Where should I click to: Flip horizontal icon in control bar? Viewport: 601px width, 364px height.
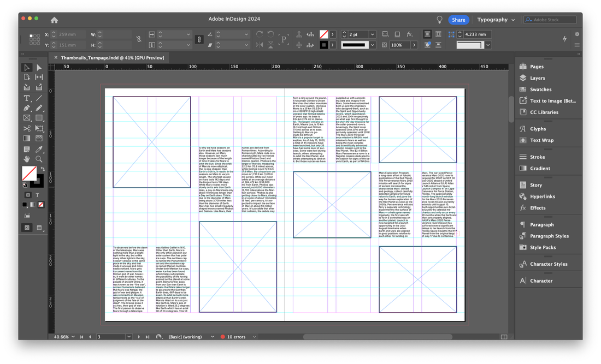(x=260, y=45)
